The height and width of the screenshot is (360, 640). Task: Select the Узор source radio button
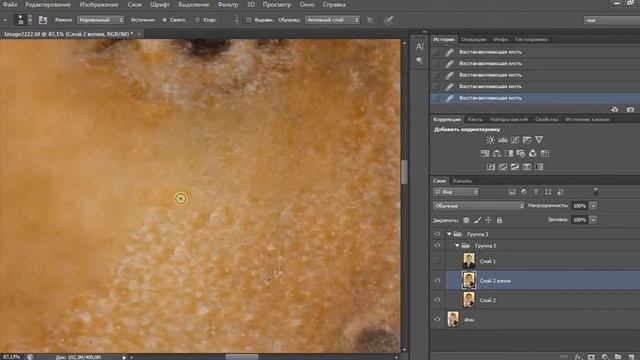tap(197, 20)
